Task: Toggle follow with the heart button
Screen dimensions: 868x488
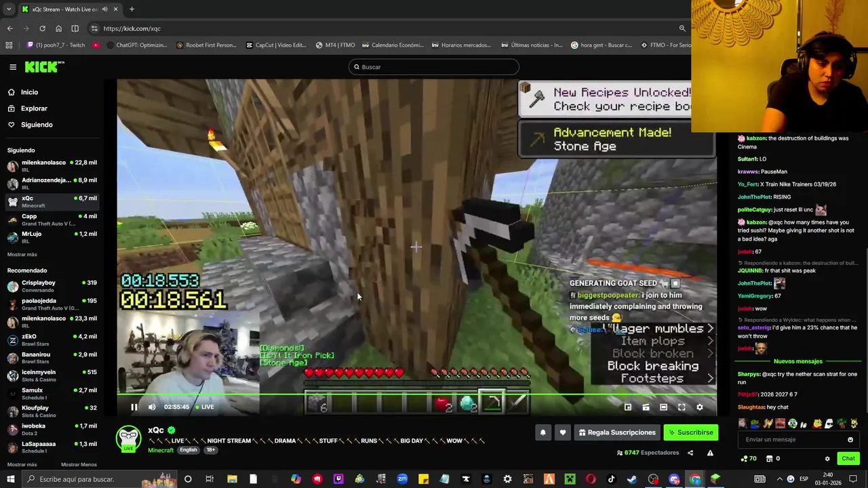Action: [562, 432]
